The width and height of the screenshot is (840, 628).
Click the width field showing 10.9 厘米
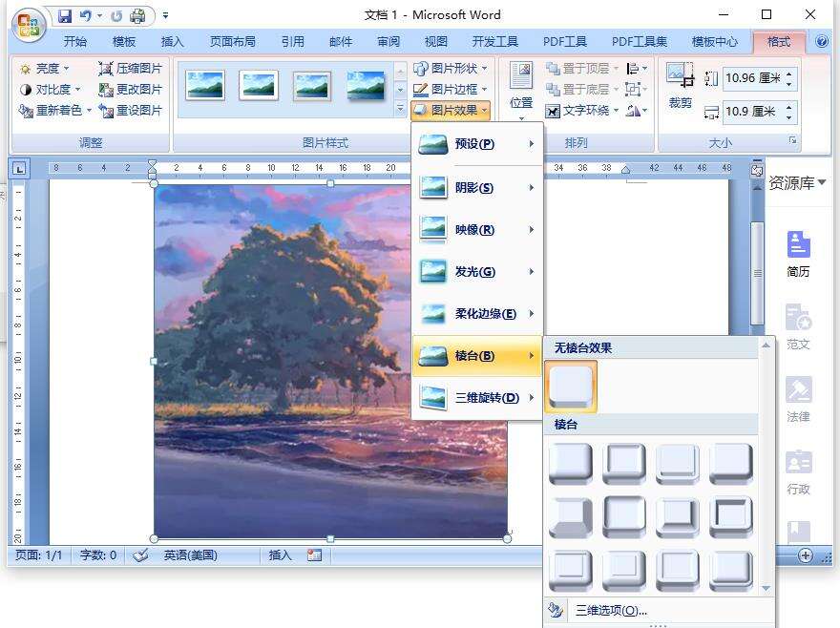753,112
